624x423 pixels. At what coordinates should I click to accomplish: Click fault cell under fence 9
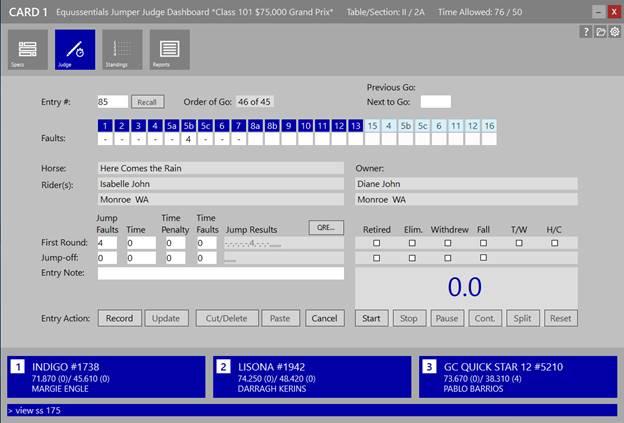tap(289, 139)
